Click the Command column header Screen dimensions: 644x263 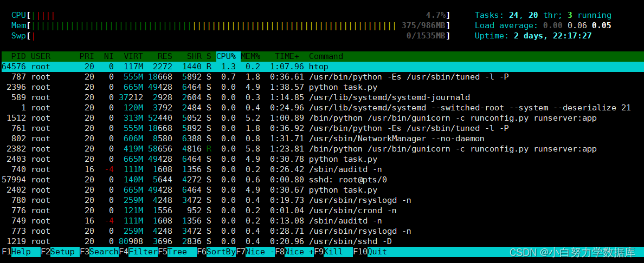[x=326, y=56]
